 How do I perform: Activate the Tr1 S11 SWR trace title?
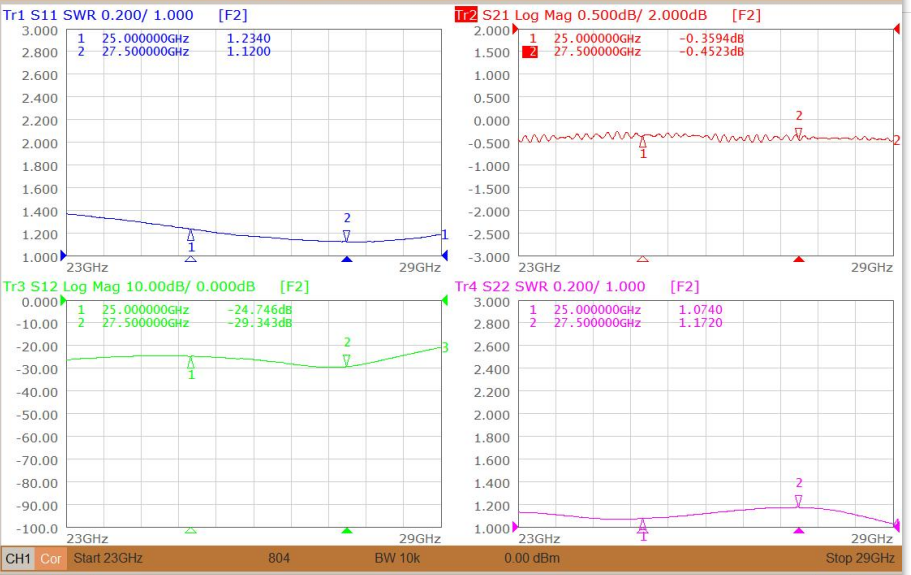pos(98,15)
